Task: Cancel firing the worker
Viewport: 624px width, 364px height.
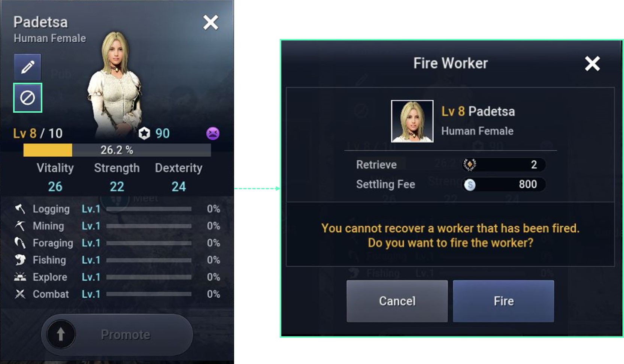Action: tap(397, 301)
